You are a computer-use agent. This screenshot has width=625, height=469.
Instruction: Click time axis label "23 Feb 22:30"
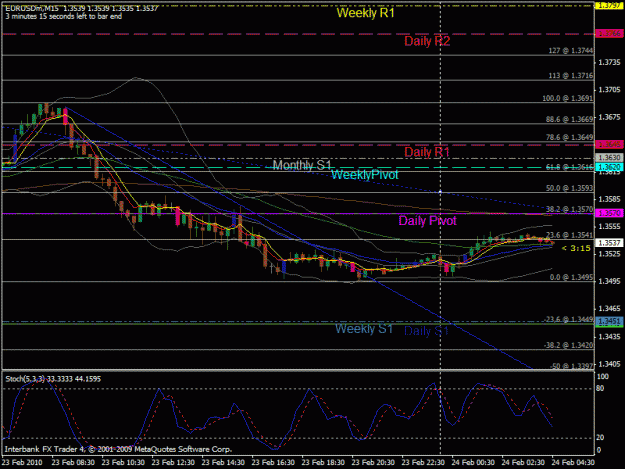coord(423,462)
